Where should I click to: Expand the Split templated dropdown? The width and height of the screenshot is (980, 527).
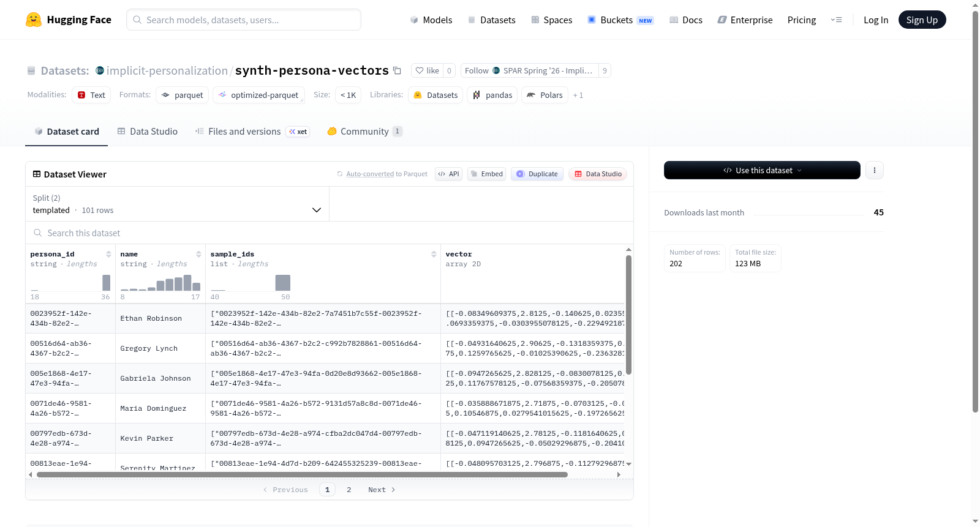[x=177, y=204]
